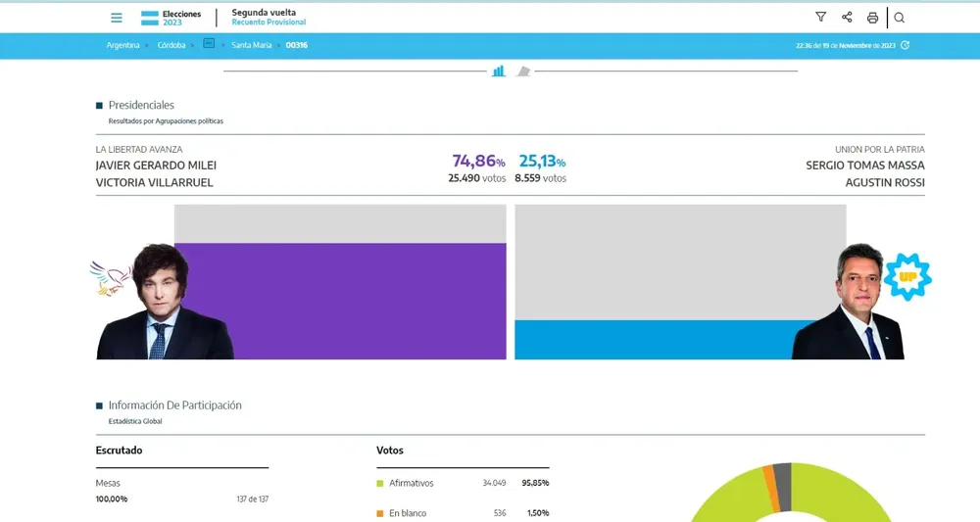The width and height of the screenshot is (980, 522).
Task: Open search with magnifying glass icon
Action: click(x=900, y=18)
